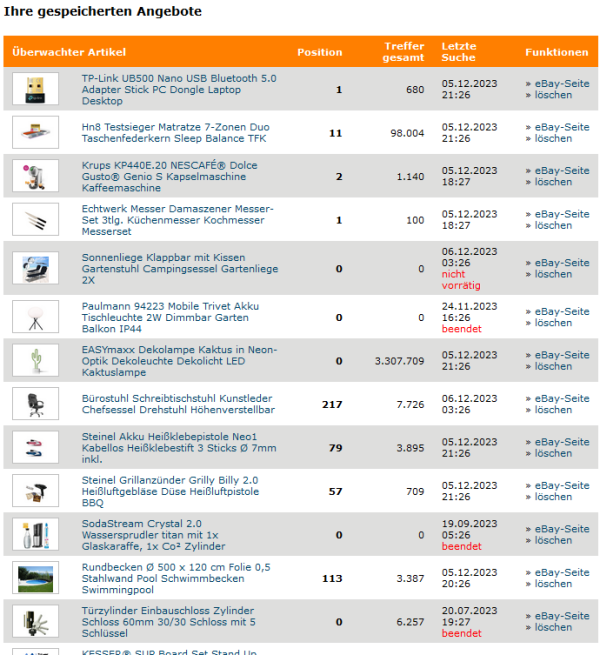Open TP-Link UB500 Nano USB Bluetooth title link

179,89
